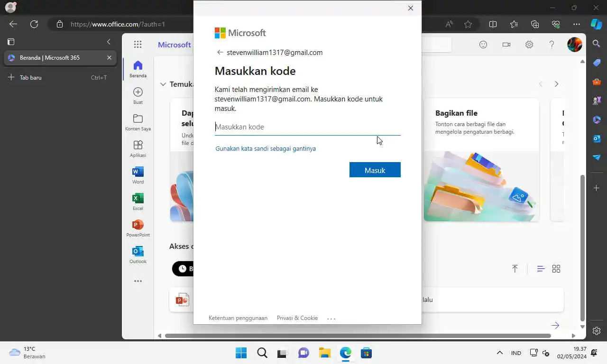
Task: Open Copilot in the Edge toolbar
Action: [x=597, y=24]
